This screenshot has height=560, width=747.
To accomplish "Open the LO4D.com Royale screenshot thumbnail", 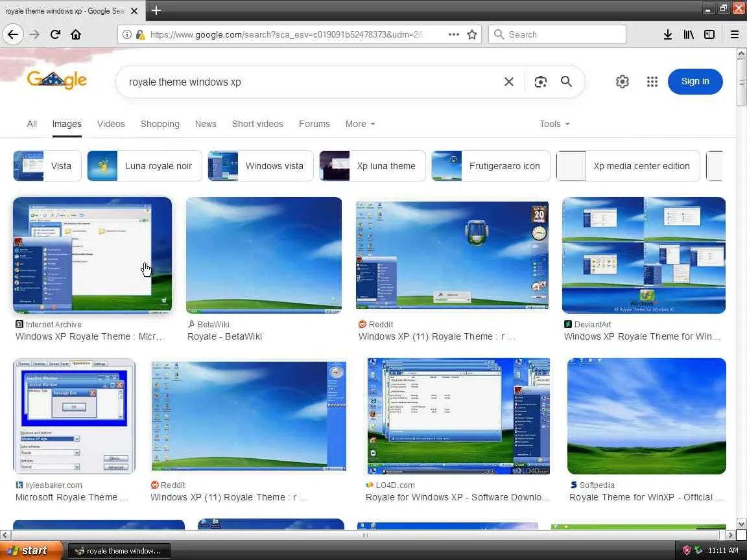I will [458, 416].
